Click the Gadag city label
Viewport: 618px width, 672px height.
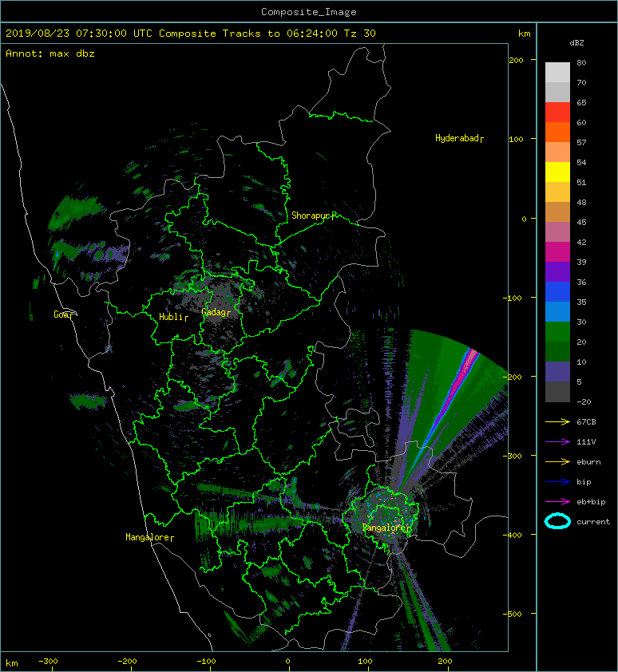point(216,312)
